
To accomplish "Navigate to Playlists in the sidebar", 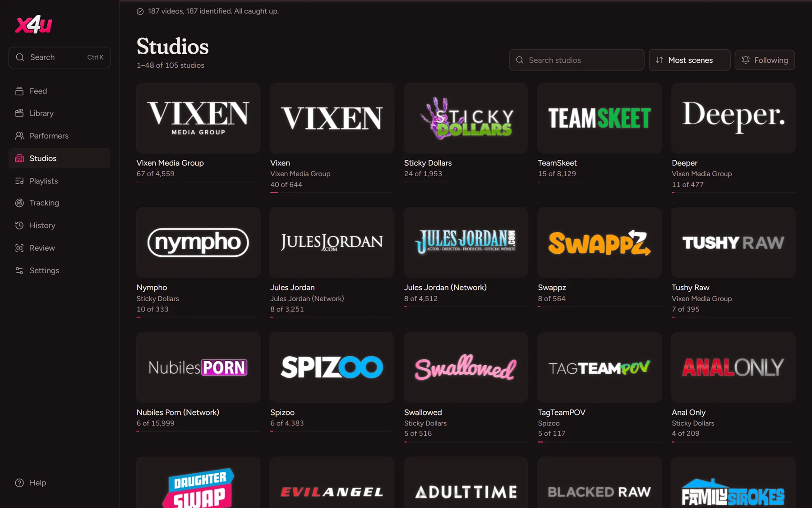I will pos(60,181).
